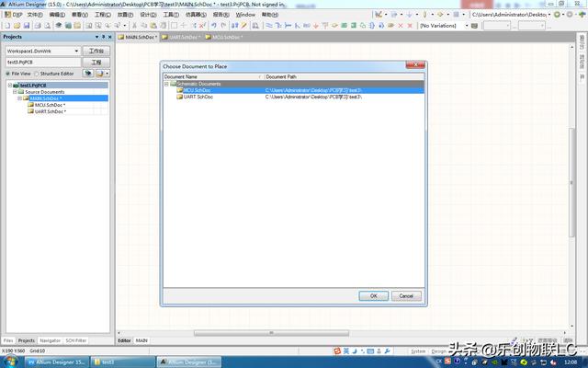Collapse the test3.PrjPCB project node
Image resolution: width=588 pixels, height=368 pixels.
tap(10, 86)
